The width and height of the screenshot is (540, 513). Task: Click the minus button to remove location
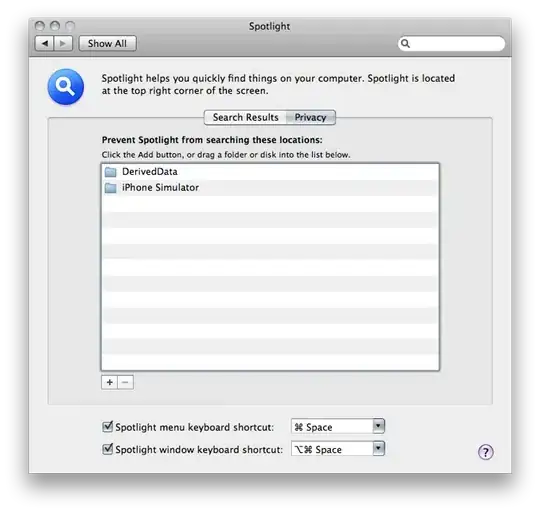pyautogui.click(x=125, y=383)
